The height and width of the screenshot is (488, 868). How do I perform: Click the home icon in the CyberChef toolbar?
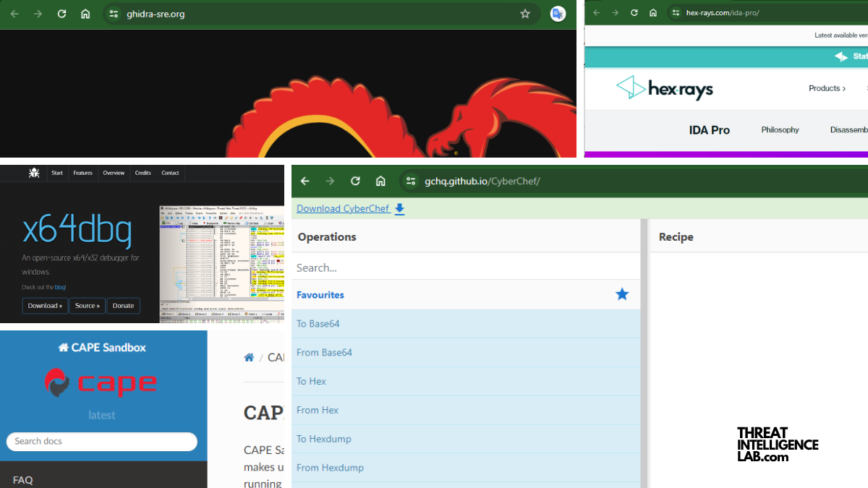(380, 181)
